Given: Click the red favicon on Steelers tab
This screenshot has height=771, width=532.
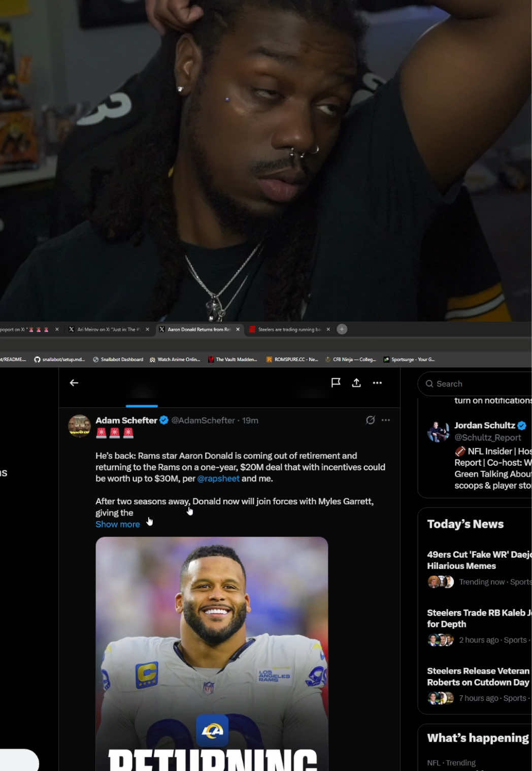Looking at the screenshot, I should point(252,329).
